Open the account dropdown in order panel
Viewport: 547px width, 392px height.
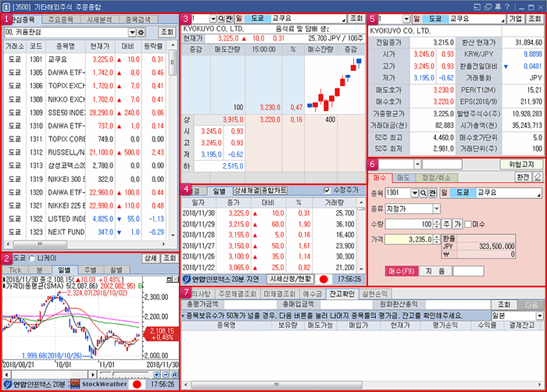pyautogui.click(x=417, y=164)
